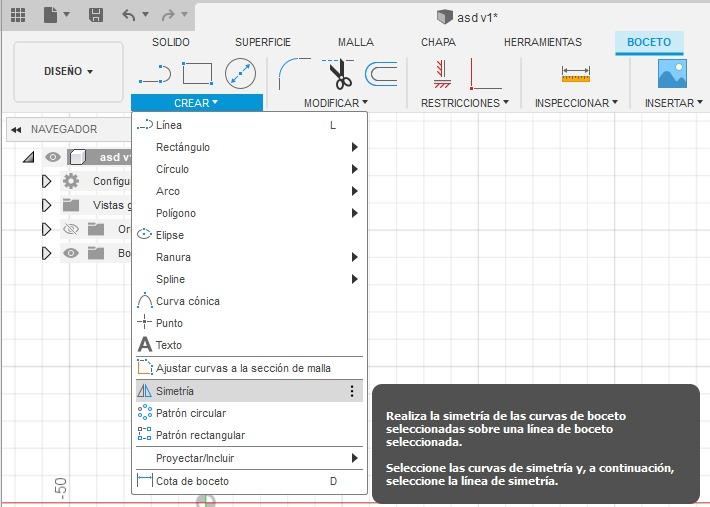Screen dimensions: 710x507
Task: Switch to the CHAPA tab
Action: tap(438, 43)
